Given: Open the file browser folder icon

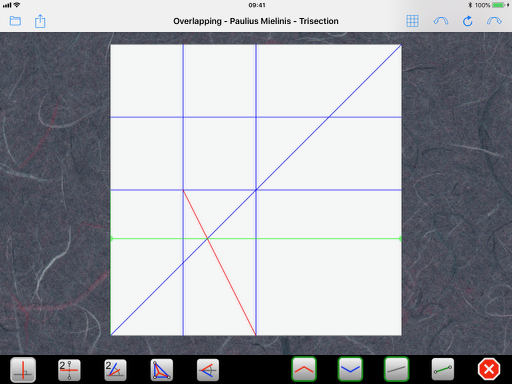Looking at the screenshot, I should tap(15, 21).
